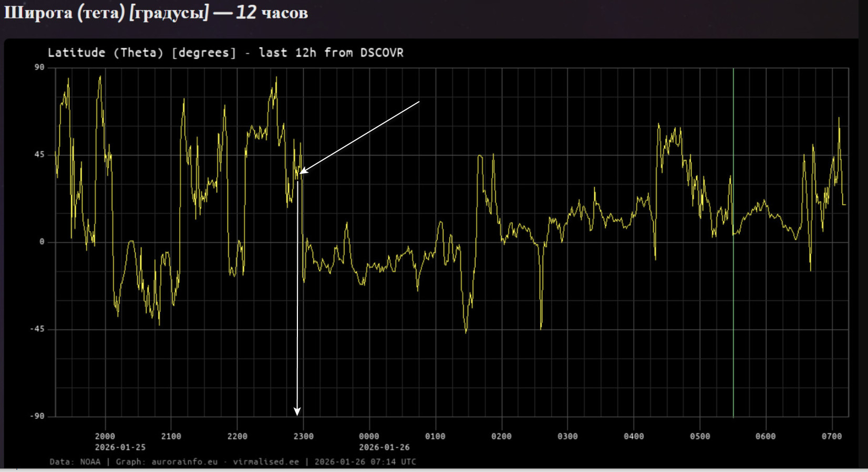Select the 0000 time label on x-axis

coord(369,436)
